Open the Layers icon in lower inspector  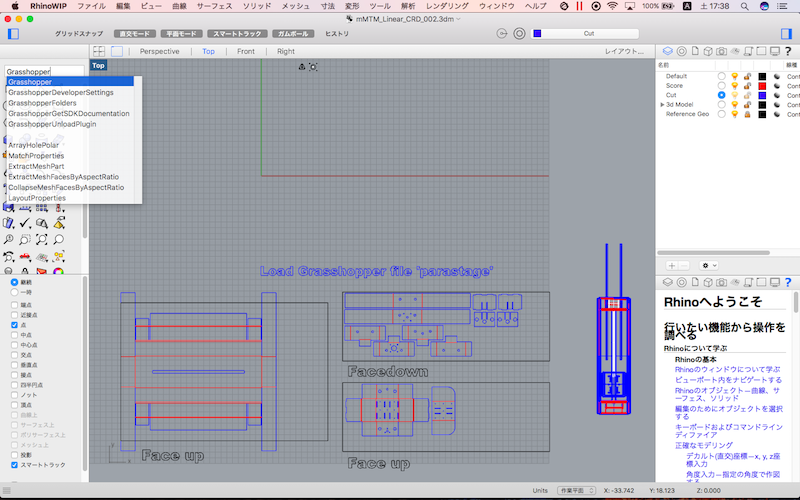coord(667,282)
